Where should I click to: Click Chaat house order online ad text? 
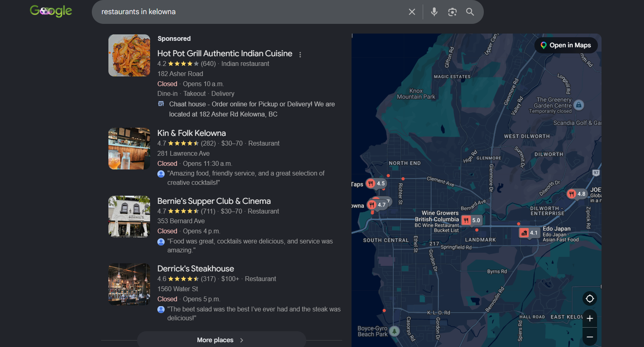coord(252,109)
